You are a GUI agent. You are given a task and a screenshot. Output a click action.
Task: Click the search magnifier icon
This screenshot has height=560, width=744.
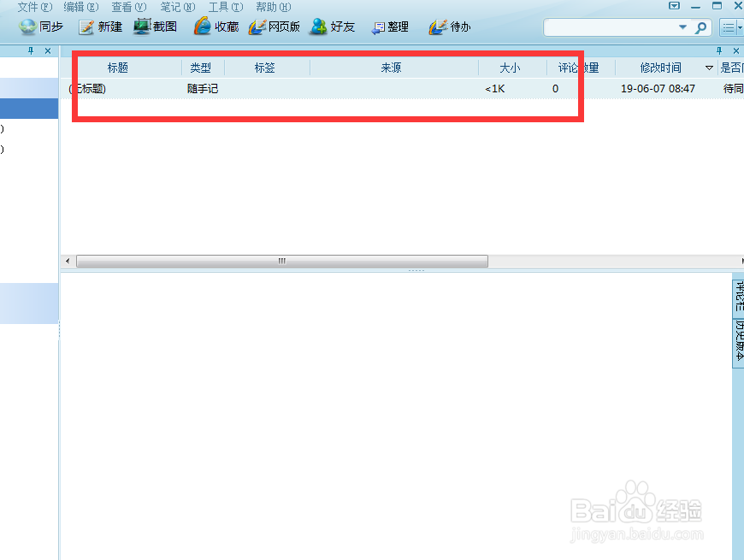point(702,27)
